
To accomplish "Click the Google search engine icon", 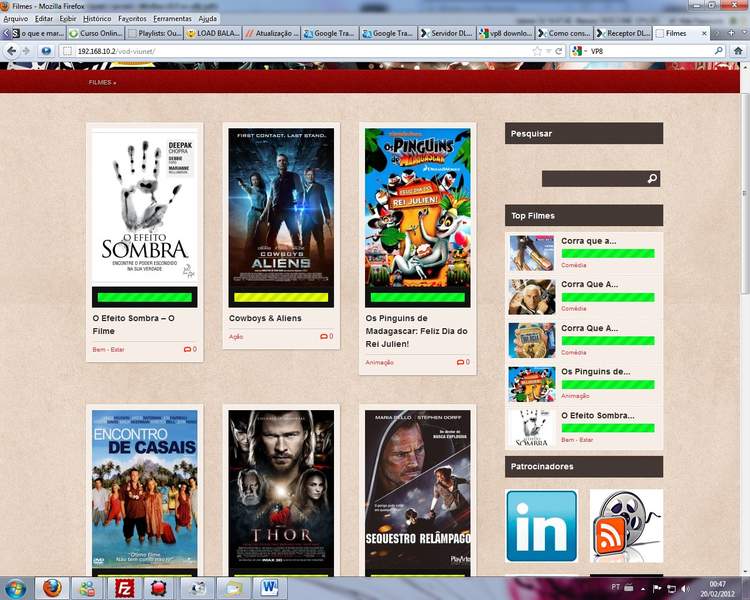I will (x=577, y=51).
